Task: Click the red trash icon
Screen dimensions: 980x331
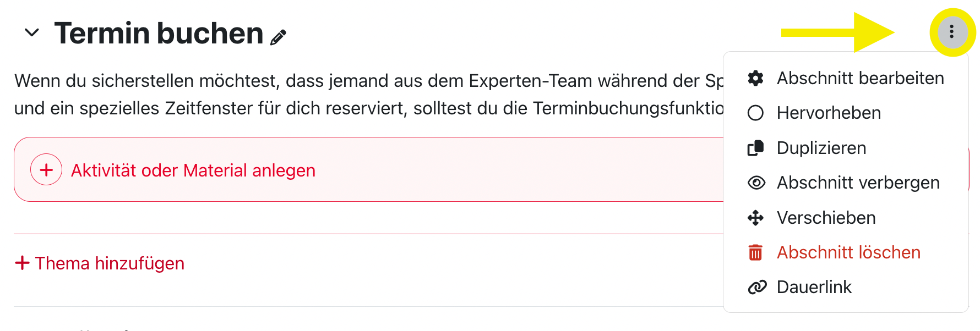Action: [756, 252]
